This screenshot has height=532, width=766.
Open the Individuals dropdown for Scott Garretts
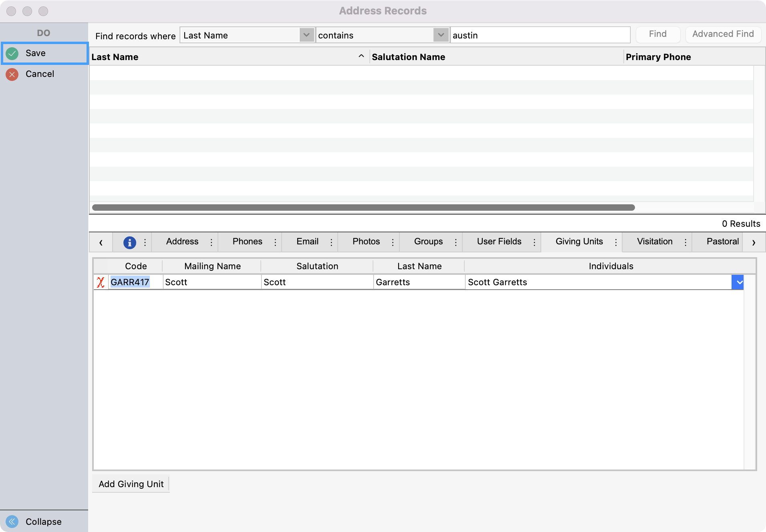point(737,282)
